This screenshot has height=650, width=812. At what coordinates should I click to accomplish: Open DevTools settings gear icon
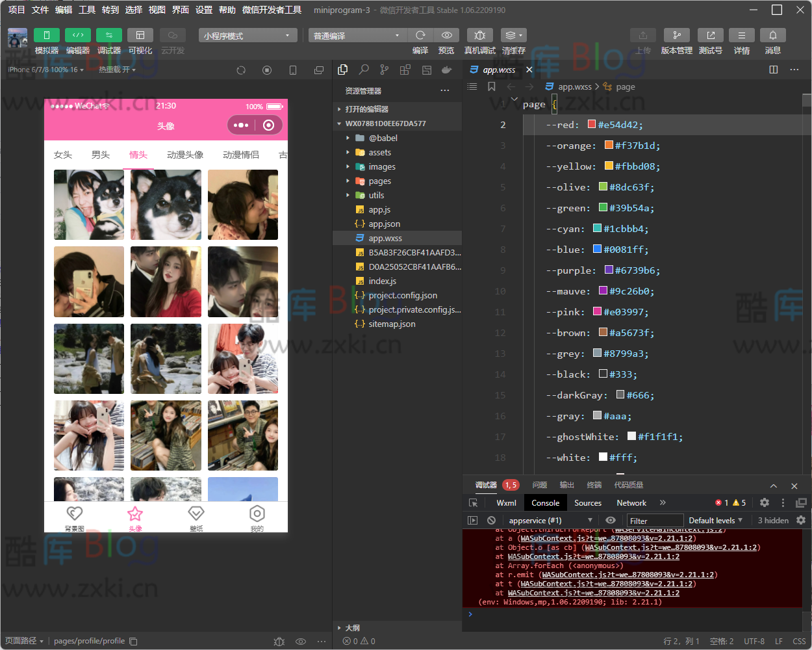click(x=765, y=502)
